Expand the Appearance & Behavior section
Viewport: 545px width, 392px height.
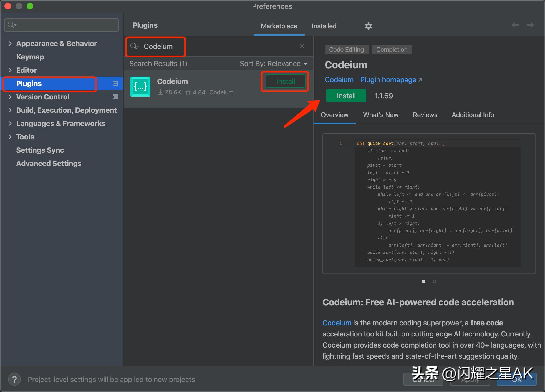click(10, 43)
